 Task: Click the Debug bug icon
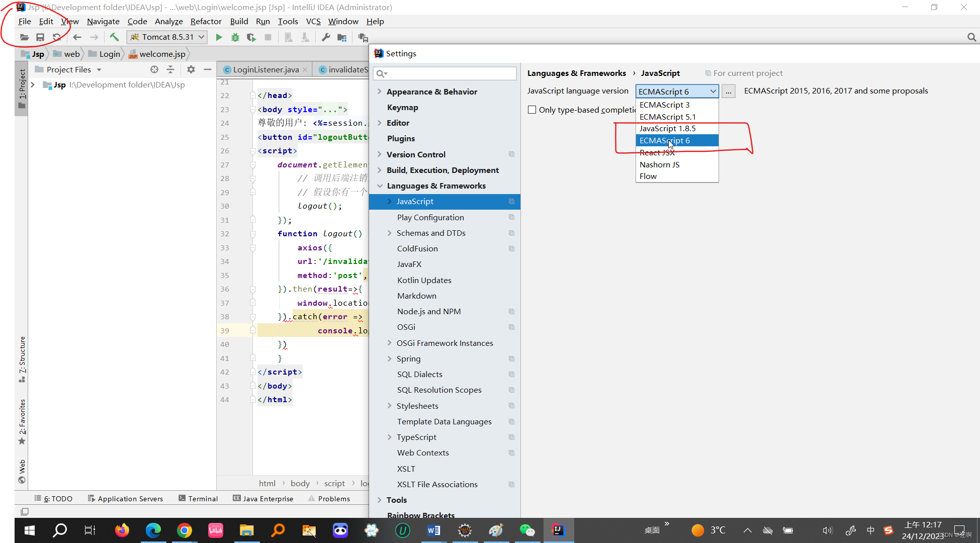[x=235, y=37]
